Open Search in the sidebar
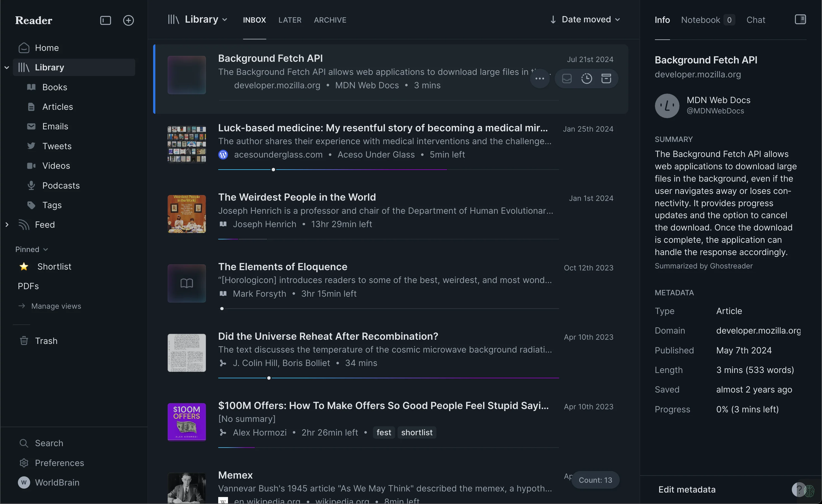The image size is (822, 504). click(x=49, y=443)
